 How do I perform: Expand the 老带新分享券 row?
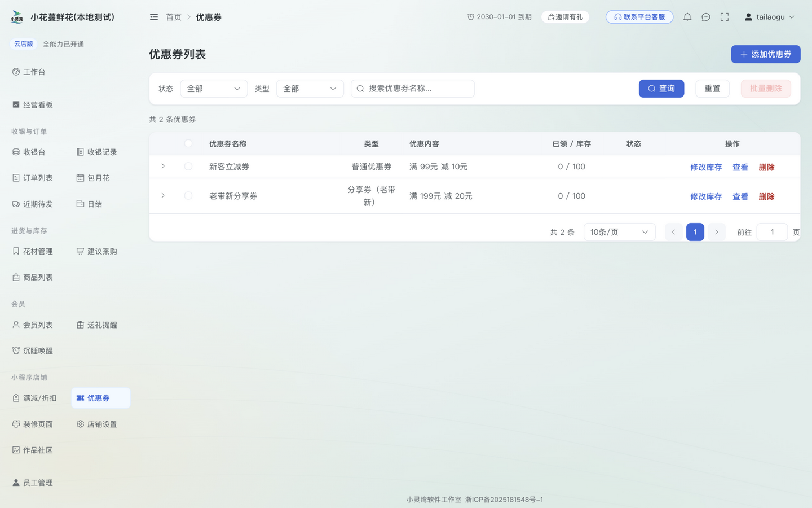click(x=163, y=195)
